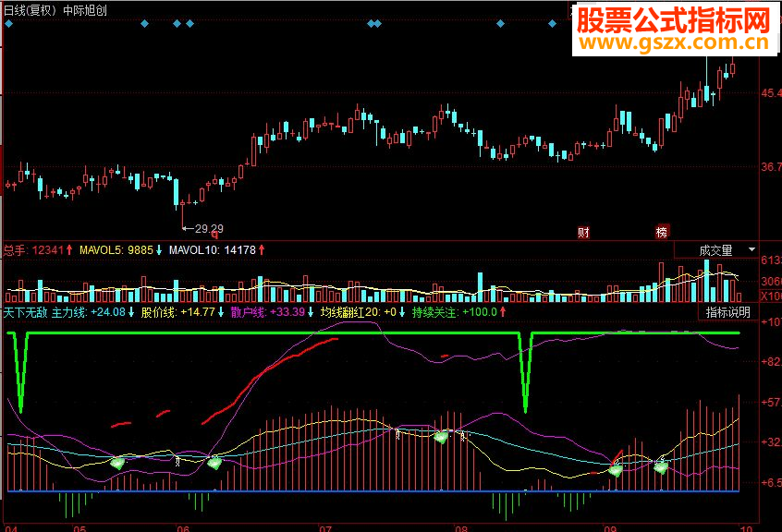Click the 日线(复权) period label
Viewport: 782px width, 532px height.
(x=30, y=10)
